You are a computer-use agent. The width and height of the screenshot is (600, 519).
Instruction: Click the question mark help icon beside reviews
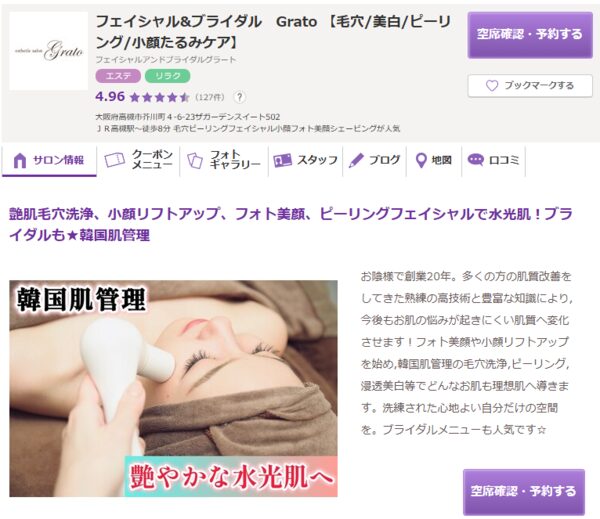[x=240, y=97]
